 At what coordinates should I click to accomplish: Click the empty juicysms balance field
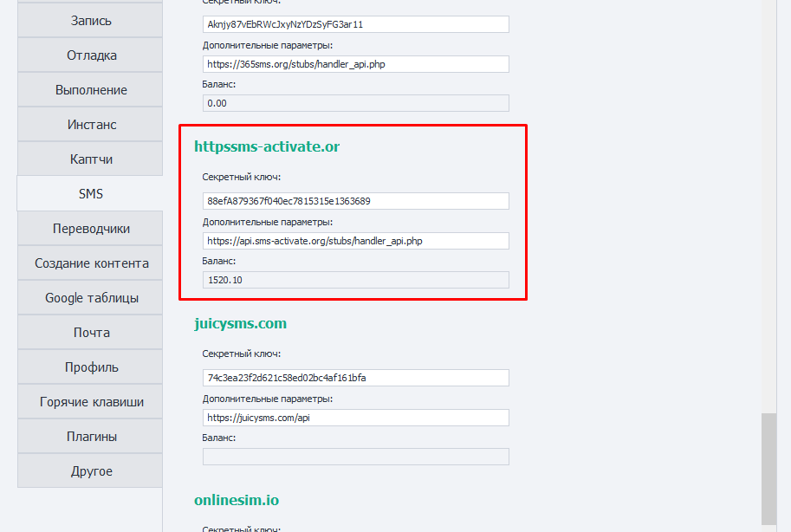coord(356,457)
